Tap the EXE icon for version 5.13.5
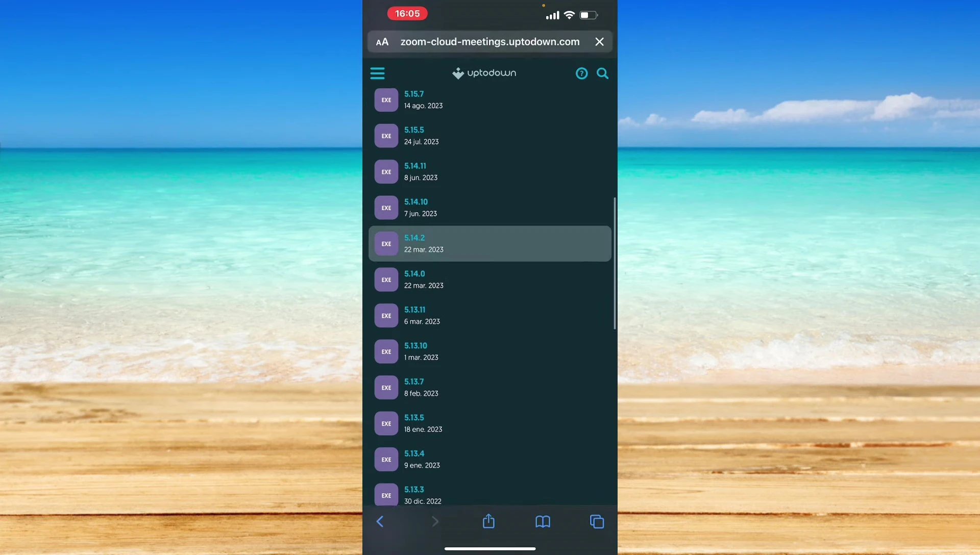 (x=386, y=423)
